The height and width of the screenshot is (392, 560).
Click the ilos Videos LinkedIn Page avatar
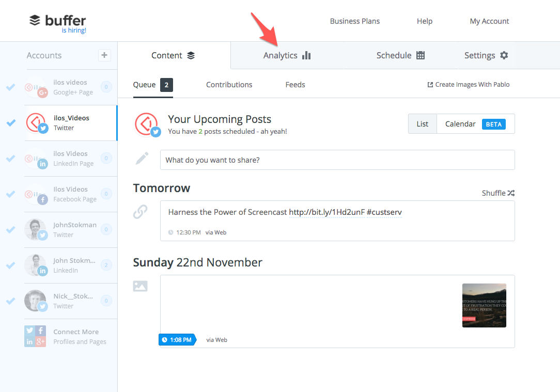pos(36,159)
